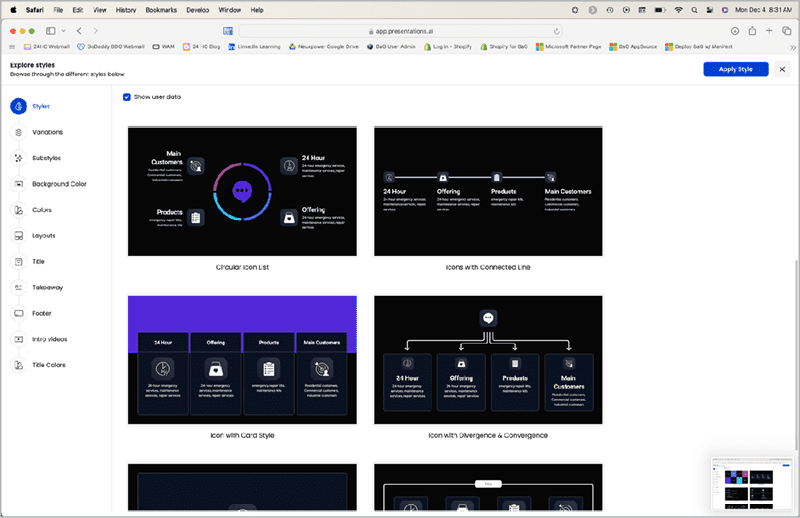Open the Edit menu
800x518 pixels.
[78, 10]
